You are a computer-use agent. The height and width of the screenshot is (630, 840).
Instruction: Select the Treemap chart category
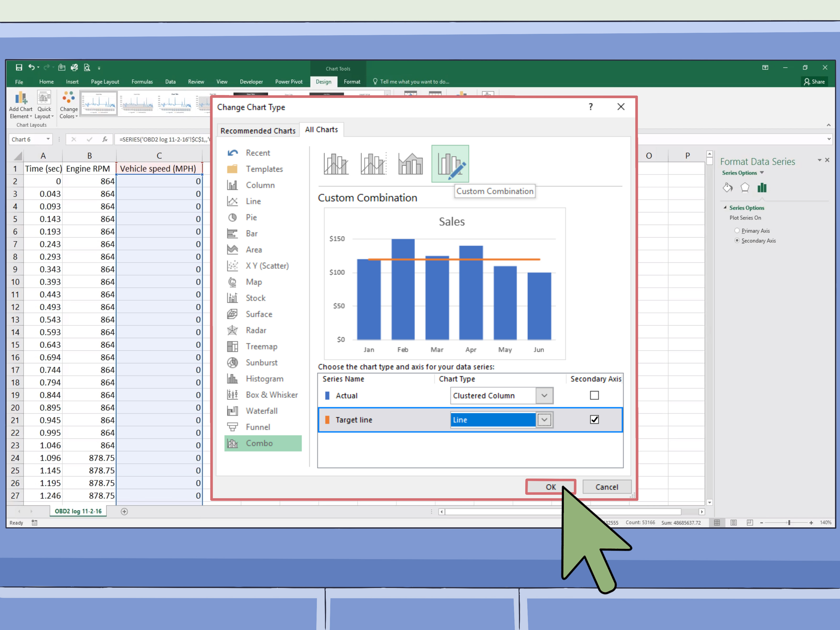262,346
